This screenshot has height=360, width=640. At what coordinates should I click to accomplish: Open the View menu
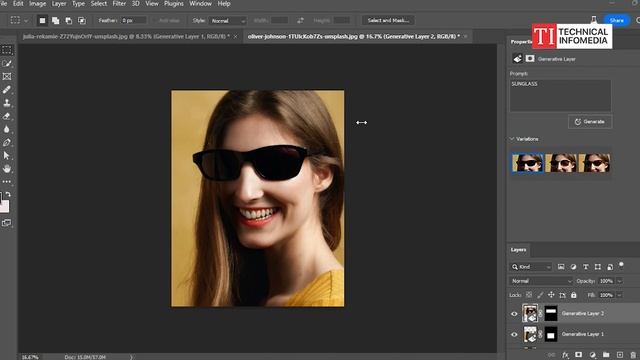click(152, 4)
